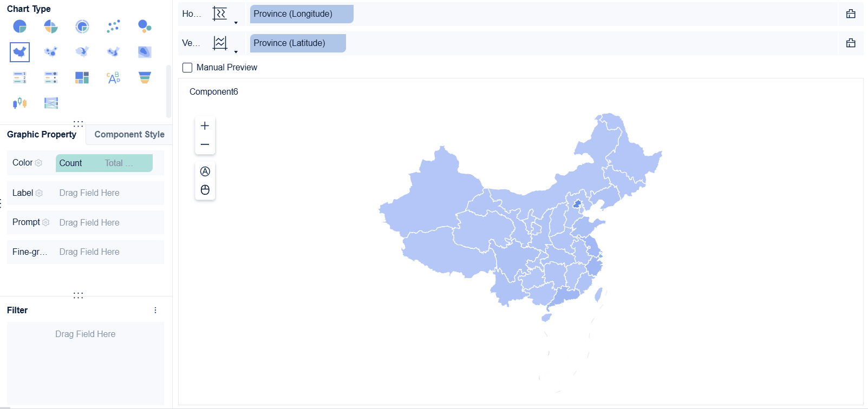Viewport: 868px width, 409px height.
Task: Select the pie chart type
Action: pos(20,27)
